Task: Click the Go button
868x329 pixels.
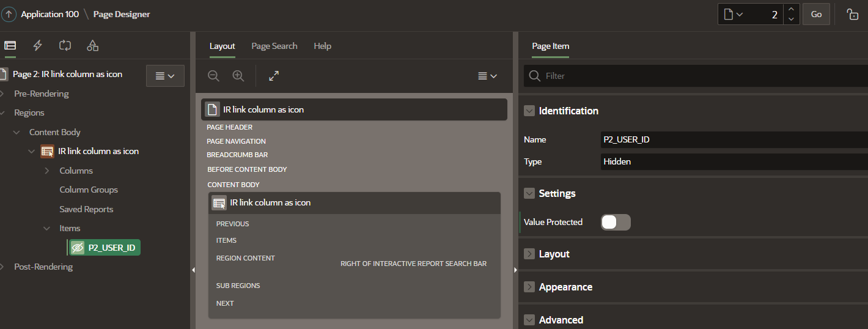Action: click(816, 14)
